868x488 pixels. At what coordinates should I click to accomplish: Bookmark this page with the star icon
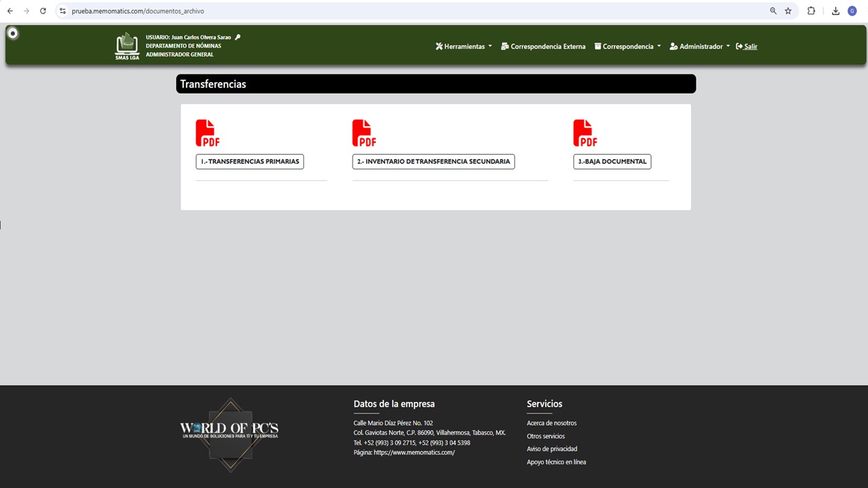tap(788, 11)
